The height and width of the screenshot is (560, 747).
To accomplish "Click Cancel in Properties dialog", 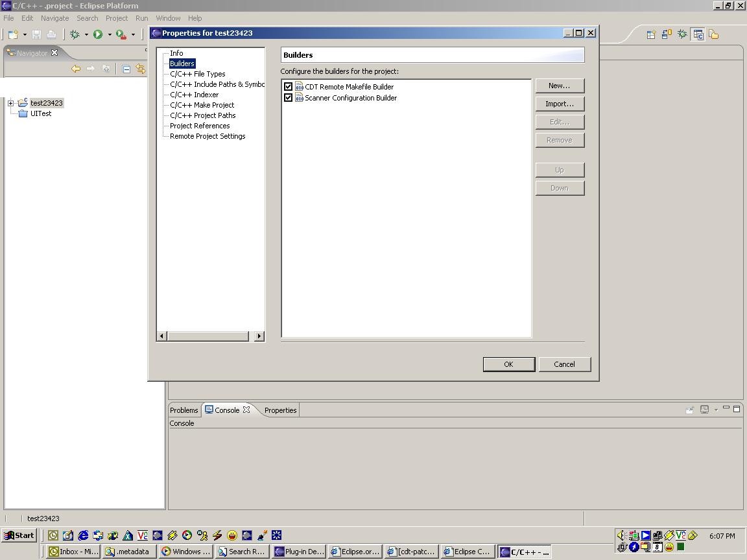I will (565, 364).
